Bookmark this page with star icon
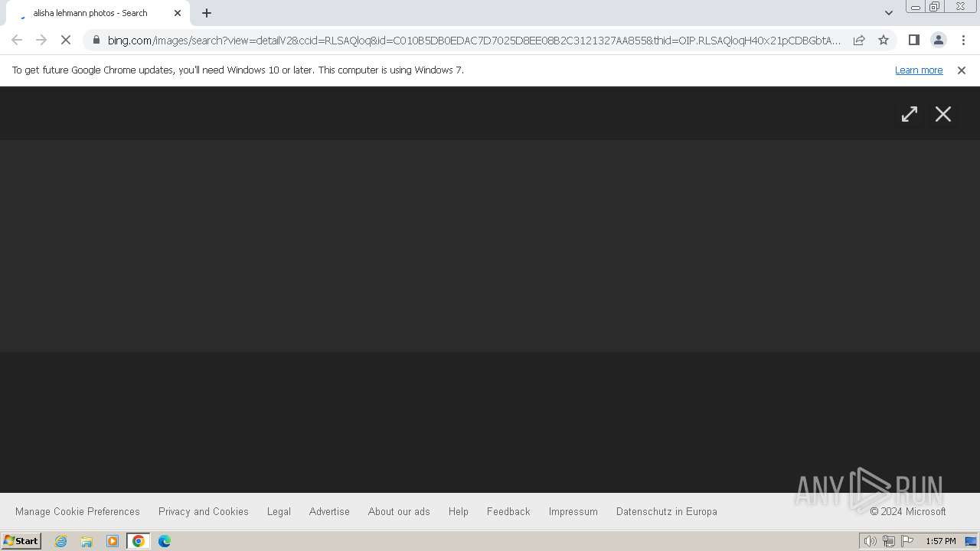Screen dimensions: 980x551 tap(884, 40)
